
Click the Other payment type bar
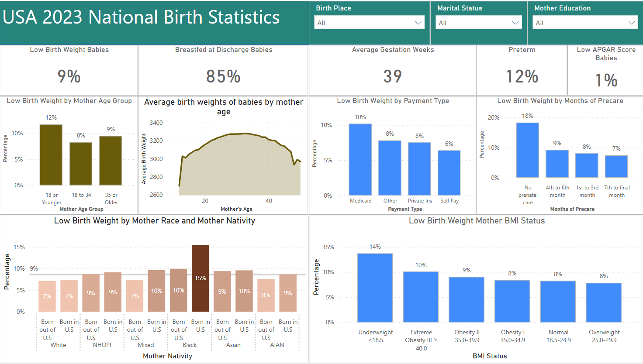[390, 168]
